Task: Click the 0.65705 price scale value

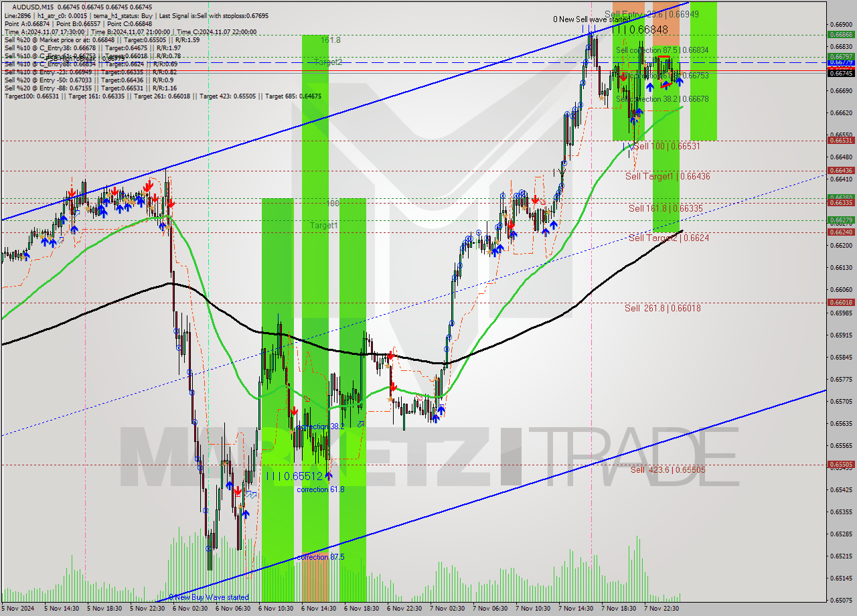Action: coord(841,401)
